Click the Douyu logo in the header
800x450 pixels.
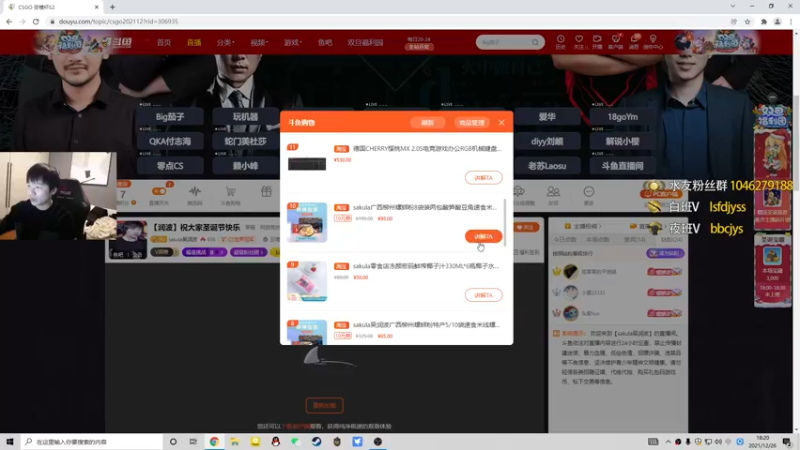[115, 42]
